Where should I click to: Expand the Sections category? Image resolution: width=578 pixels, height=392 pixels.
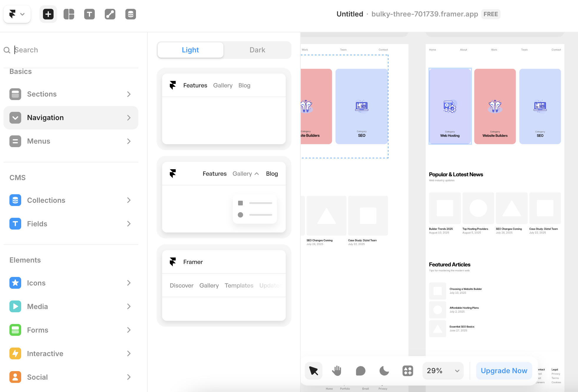pyautogui.click(x=71, y=94)
